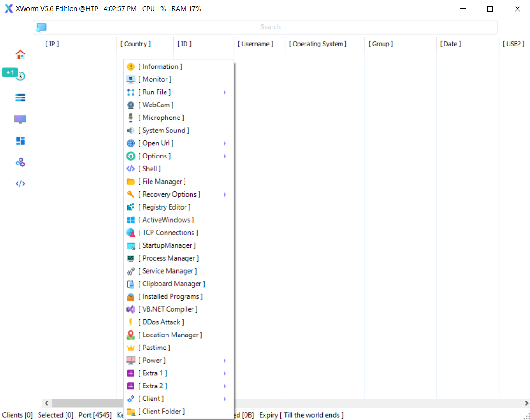Select Process Manager from the context menu
This screenshot has width=530, height=420.
point(170,258)
